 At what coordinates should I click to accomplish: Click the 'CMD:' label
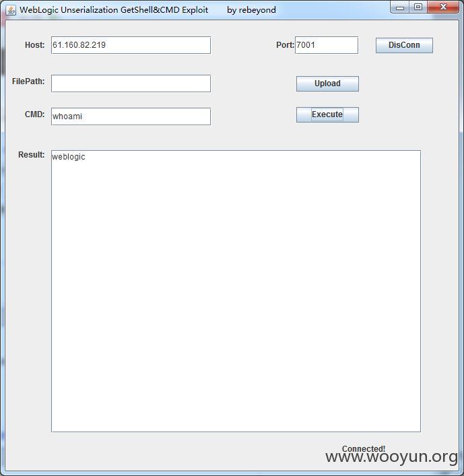click(x=34, y=114)
